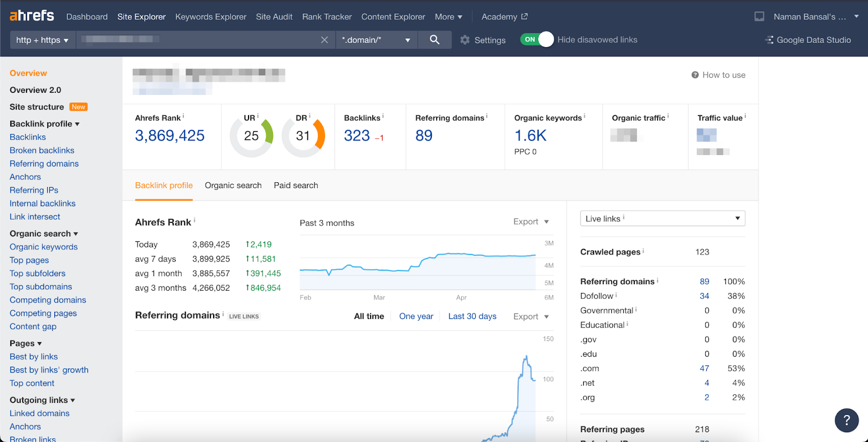The width and height of the screenshot is (868, 442).
Task: Open the Live links dropdown
Action: 662,219
